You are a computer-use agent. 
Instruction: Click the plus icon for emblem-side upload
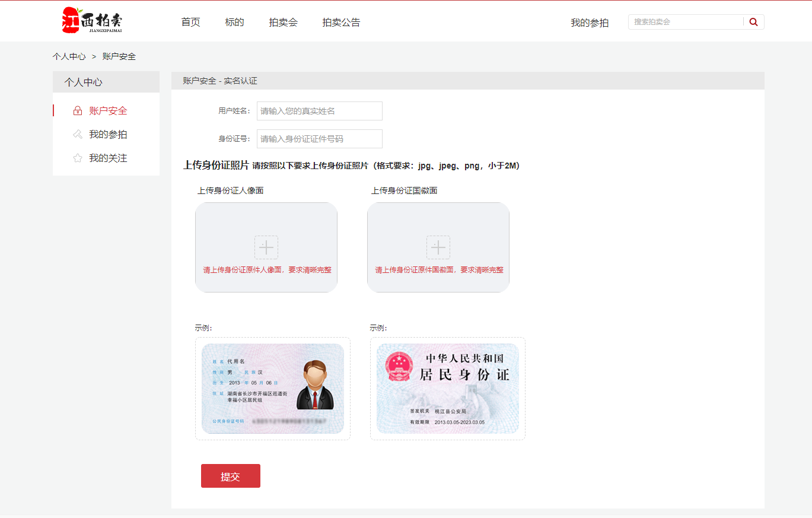[438, 247]
